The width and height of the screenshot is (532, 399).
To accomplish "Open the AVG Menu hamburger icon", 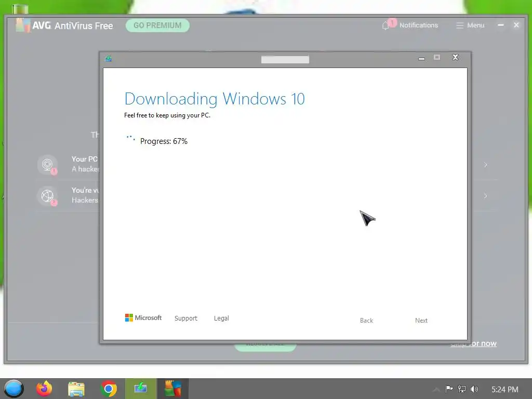I will point(460,25).
